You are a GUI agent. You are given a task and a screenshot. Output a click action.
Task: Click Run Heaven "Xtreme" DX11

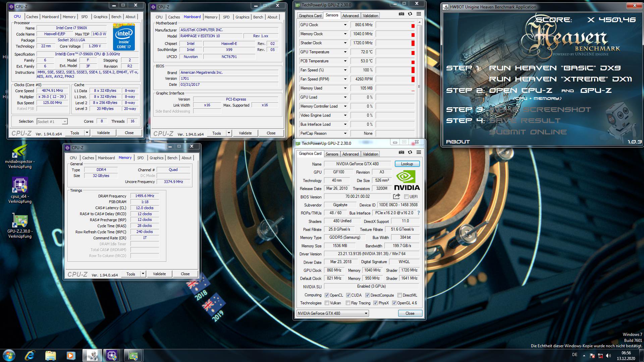pos(560,79)
